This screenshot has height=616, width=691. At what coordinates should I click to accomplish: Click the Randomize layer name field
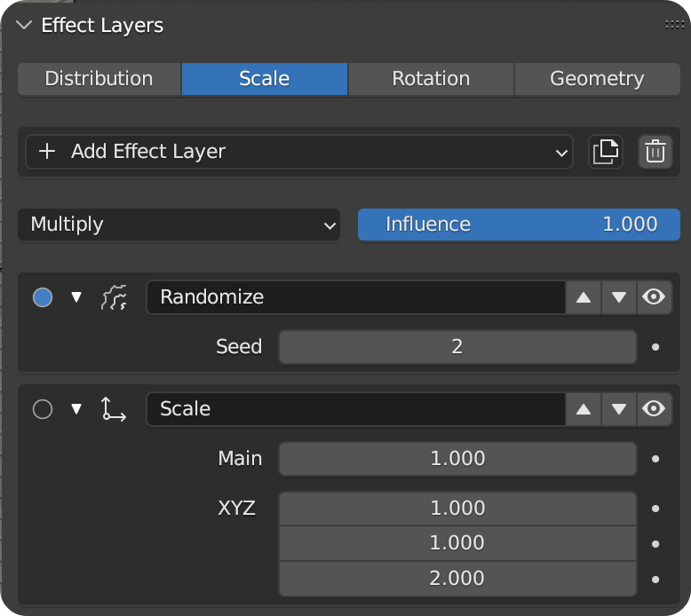356,297
